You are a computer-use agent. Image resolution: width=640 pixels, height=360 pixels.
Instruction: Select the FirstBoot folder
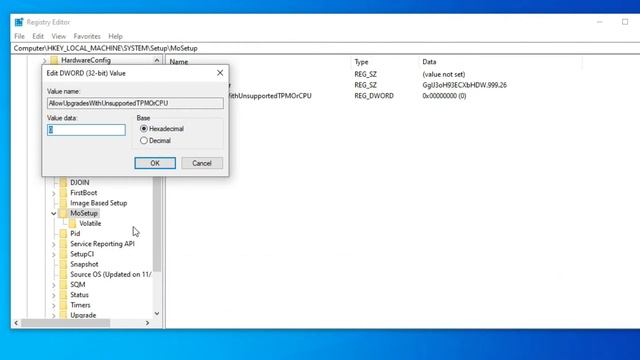pyautogui.click(x=84, y=193)
